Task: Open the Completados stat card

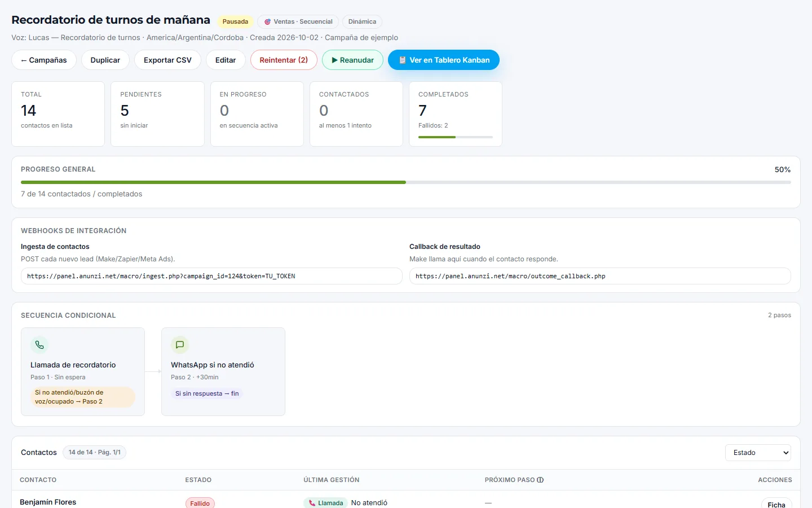Action: [456, 114]
